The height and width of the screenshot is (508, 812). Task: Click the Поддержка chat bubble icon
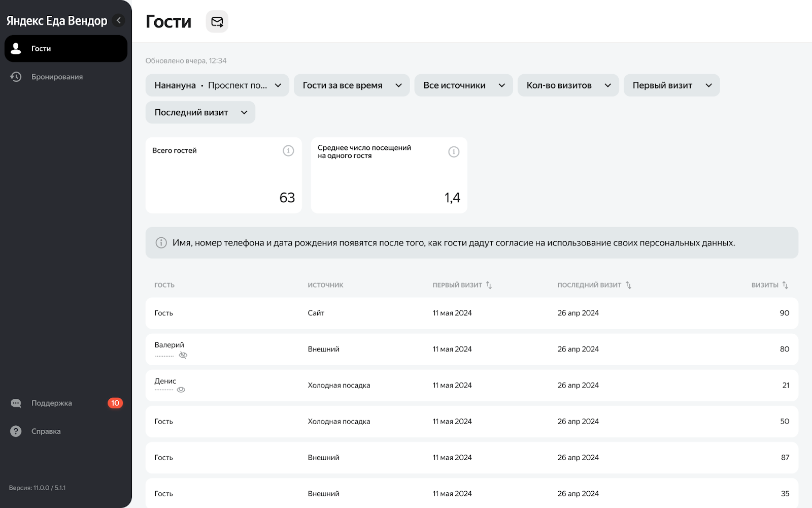[x=16, y=403]
